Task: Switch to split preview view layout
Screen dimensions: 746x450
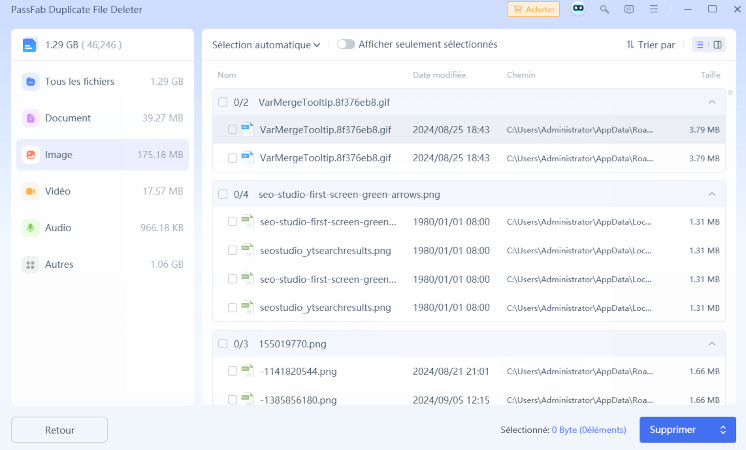Action: click(717, 45)
